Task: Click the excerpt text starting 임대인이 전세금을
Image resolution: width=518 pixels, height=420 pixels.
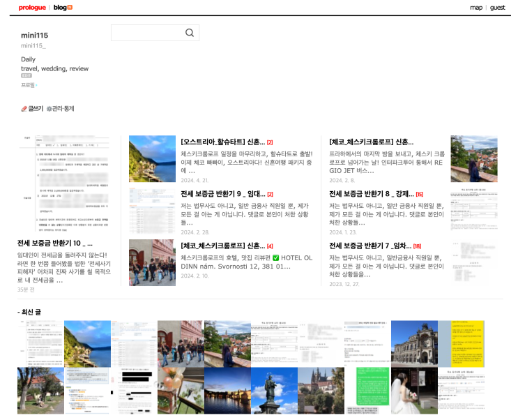Action: 63,267
